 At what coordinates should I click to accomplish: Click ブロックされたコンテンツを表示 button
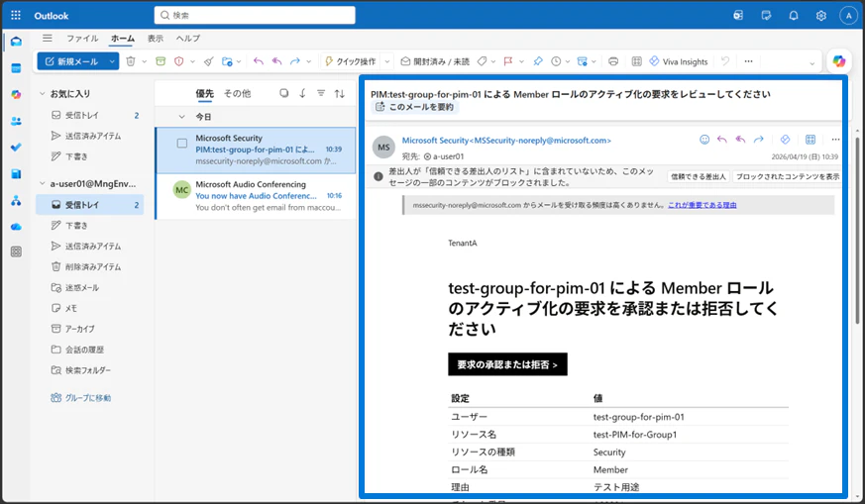(787, 176)
